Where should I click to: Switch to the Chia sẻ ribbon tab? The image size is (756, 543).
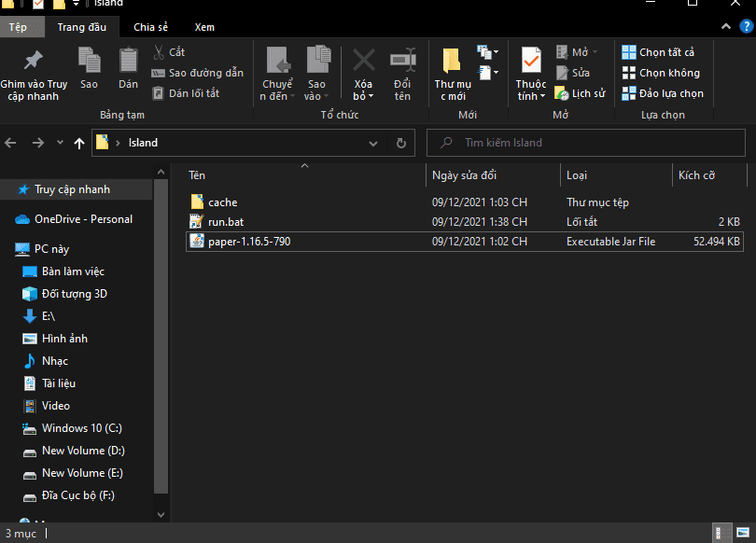(150, 27)
